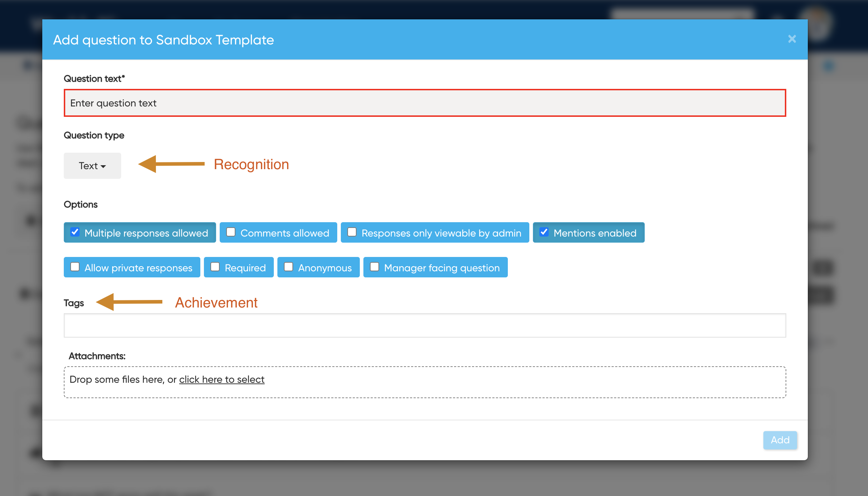Image resolution: width=868 pixels, height=496 pixels.
Task: Click the Multiple responses allowed label
Action: [146, 233]
